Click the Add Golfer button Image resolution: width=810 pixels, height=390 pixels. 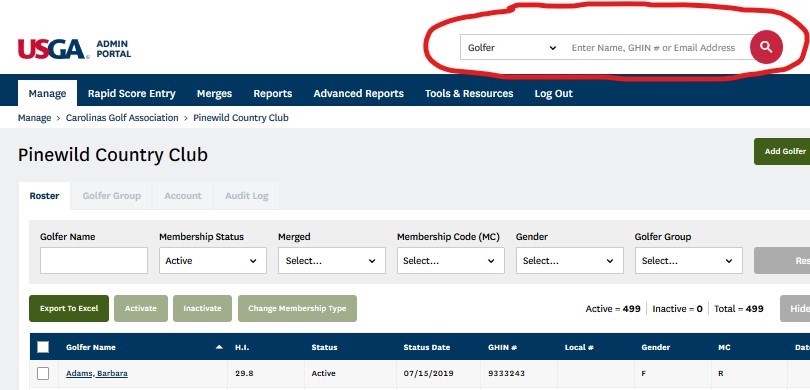(x=782, y=151)
